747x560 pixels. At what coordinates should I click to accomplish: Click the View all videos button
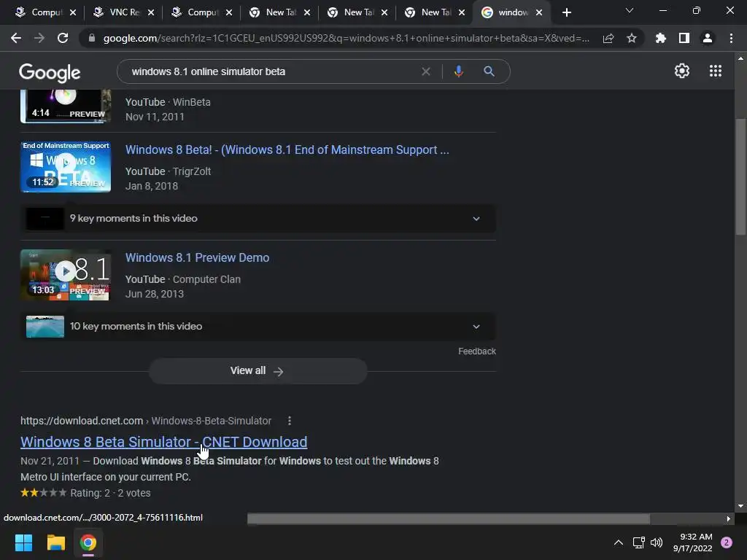tap(258, 371)
